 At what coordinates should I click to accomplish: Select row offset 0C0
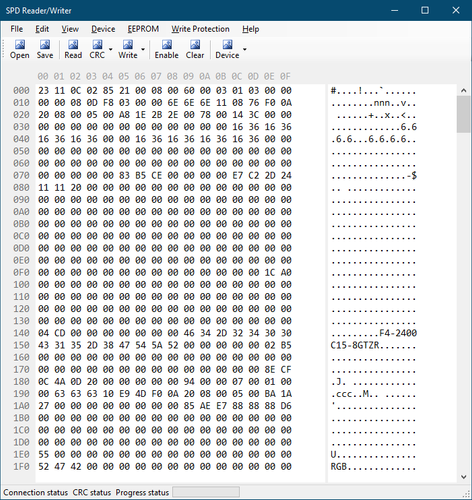21,236
